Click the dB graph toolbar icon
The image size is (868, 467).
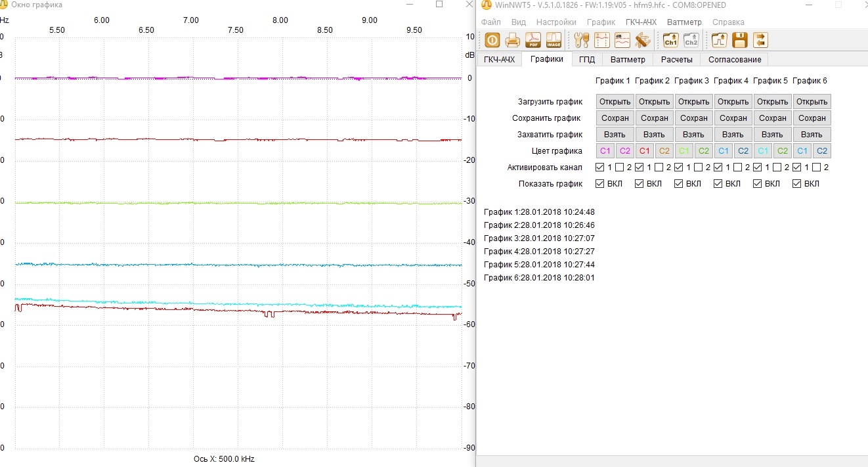[x=622, y=41]
